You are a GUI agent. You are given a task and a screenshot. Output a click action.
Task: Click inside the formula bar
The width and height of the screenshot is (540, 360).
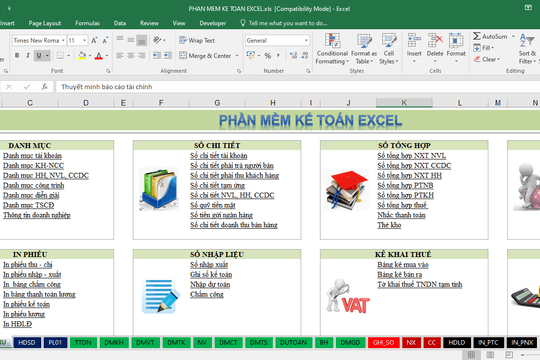coord(298,87)
